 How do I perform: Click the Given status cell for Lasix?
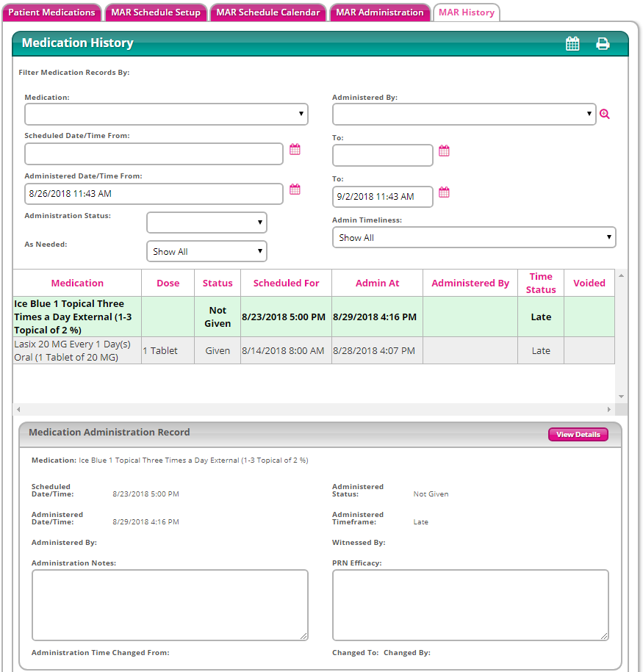(218, 350)
